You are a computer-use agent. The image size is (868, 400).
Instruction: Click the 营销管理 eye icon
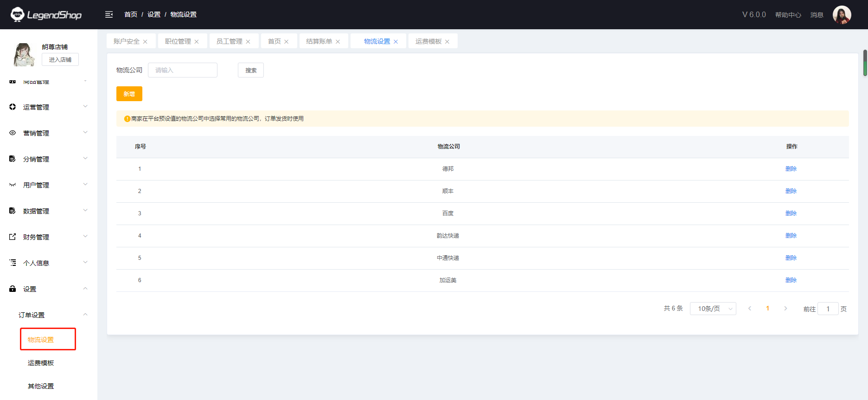pos(13,133)
